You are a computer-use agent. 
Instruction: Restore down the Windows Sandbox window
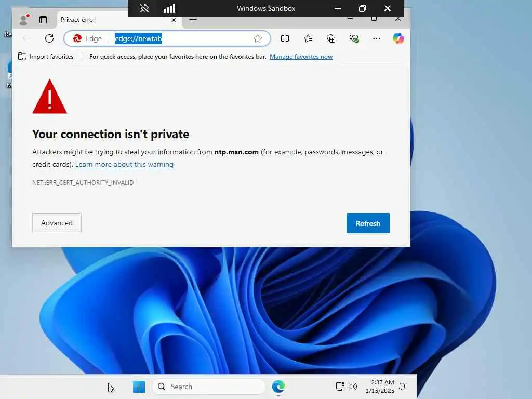point(362,8)
